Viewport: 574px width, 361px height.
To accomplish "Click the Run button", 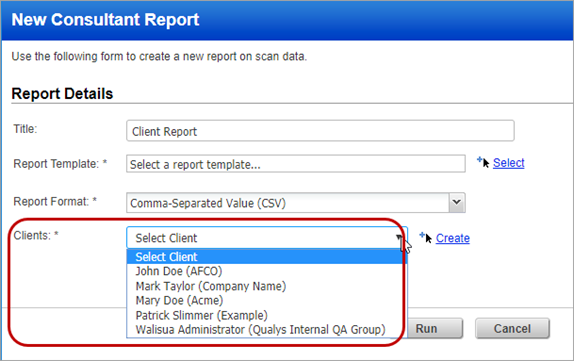I will [434, 328].
